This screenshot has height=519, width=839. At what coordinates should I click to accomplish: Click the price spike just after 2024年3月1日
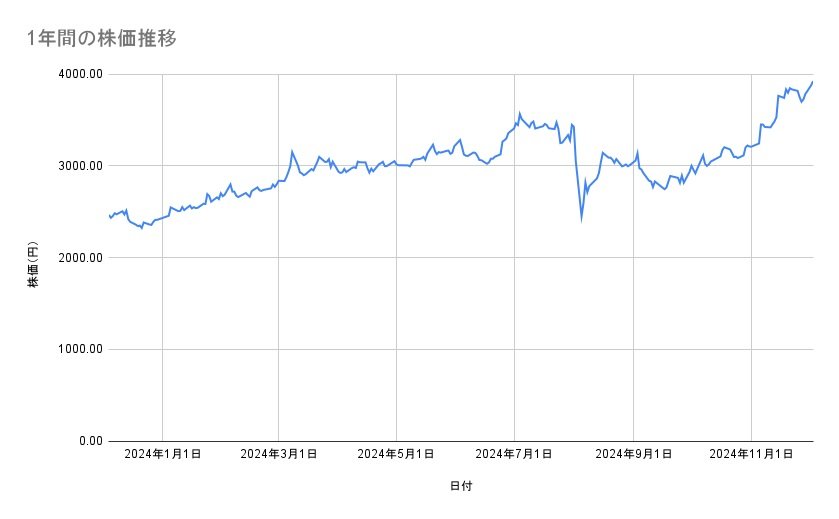point(292,152)
